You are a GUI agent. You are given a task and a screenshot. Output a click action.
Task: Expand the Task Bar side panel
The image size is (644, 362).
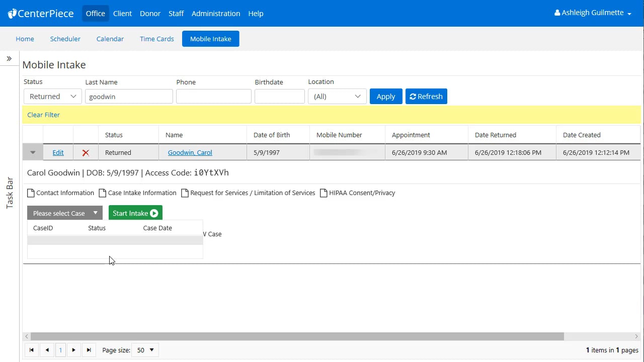(x=9, y=59)
